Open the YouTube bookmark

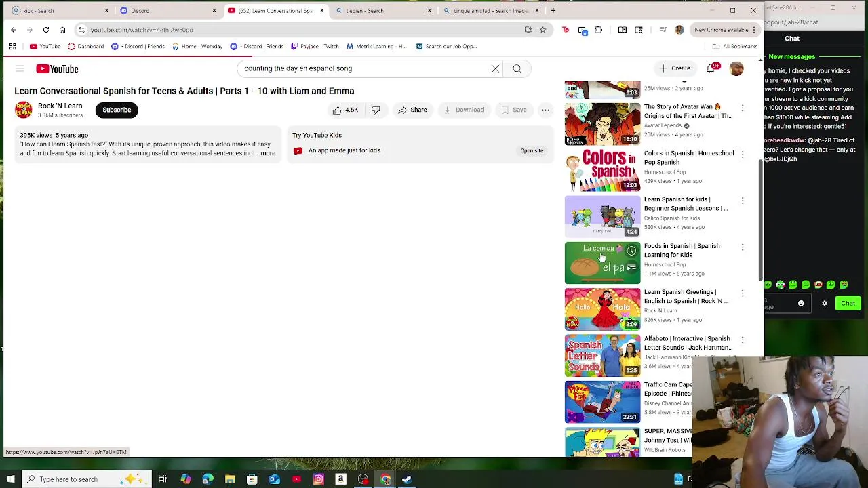coord(45,46)
